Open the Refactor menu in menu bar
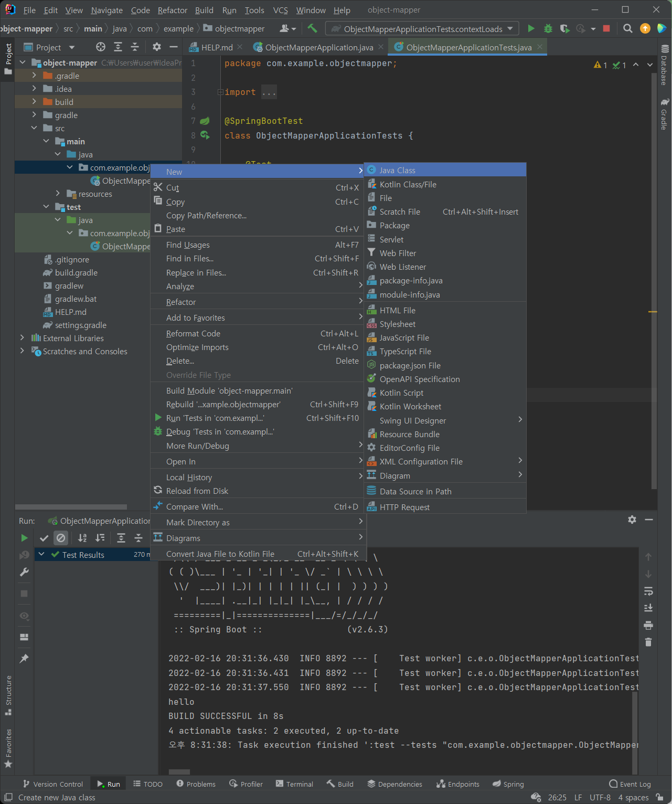 pos(173,10)
